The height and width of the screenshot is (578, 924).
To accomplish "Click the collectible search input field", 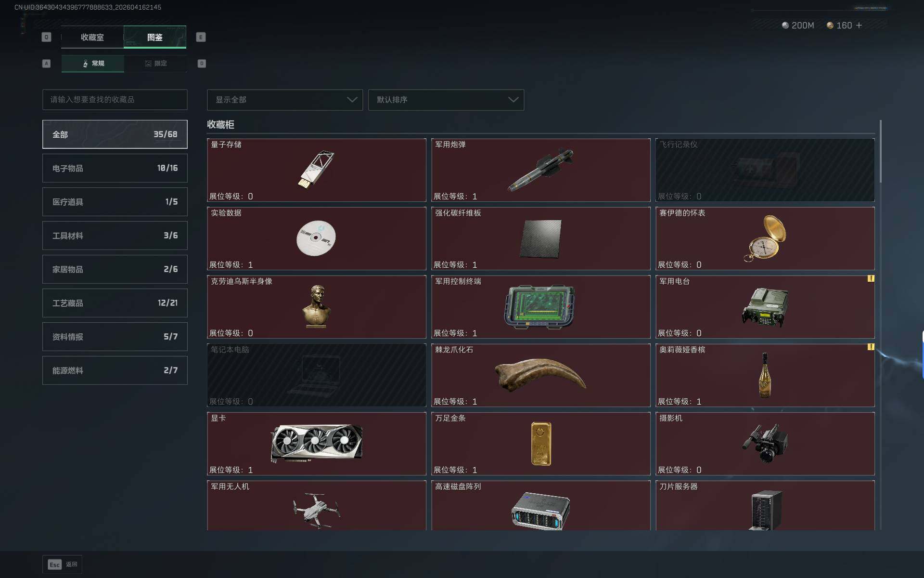I will pyautogui.click(x=115, y=100).
